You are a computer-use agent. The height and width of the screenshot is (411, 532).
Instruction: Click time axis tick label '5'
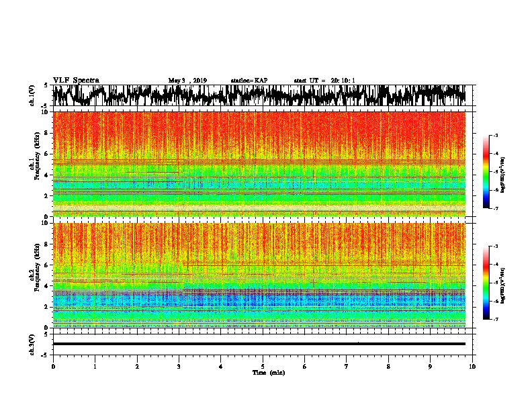263,367
